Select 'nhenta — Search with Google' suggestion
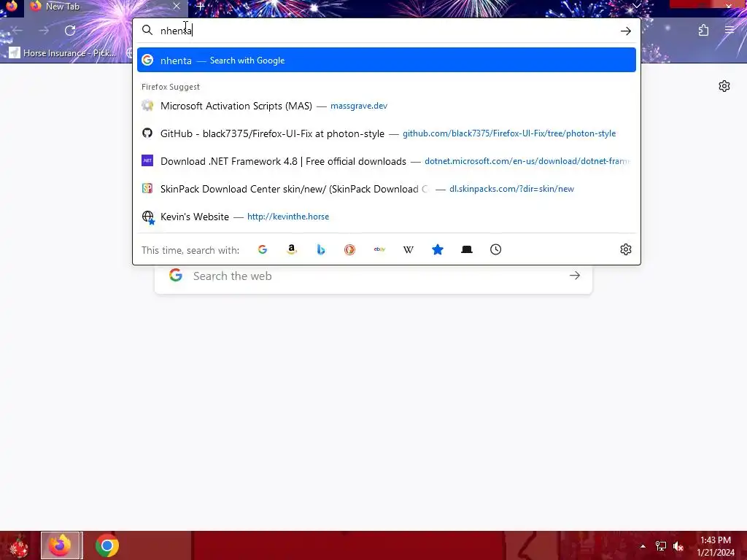 click(x=387, y=60)
